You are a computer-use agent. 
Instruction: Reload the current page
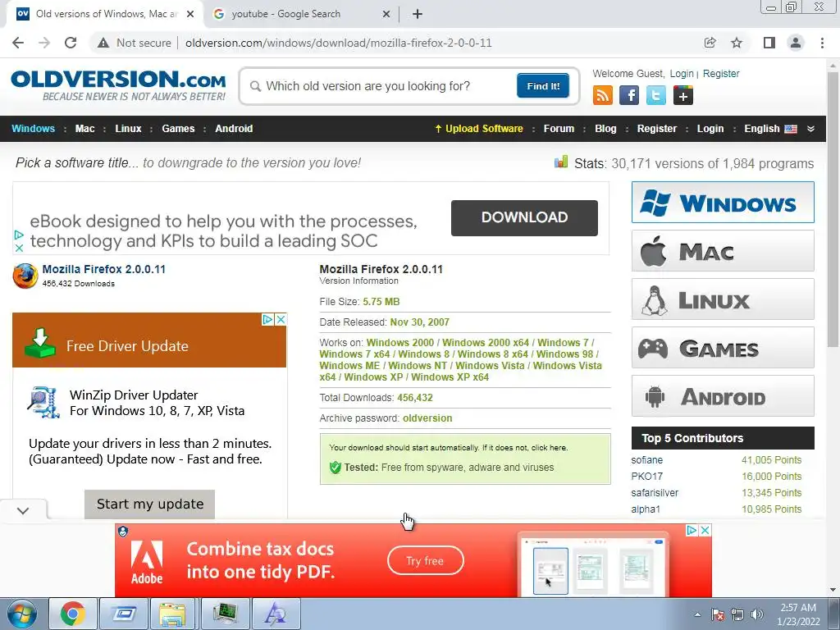pyautogui.click(x=71, y=43)
